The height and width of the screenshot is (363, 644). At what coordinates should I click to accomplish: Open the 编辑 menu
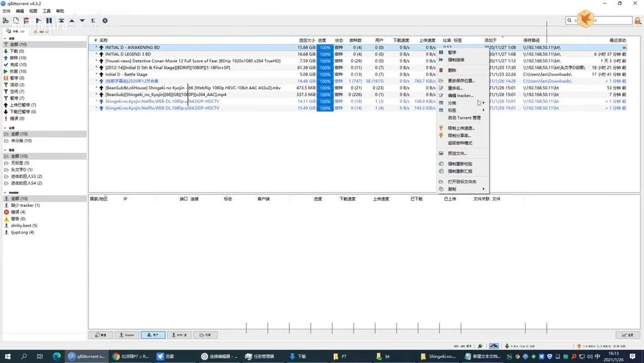19,11
